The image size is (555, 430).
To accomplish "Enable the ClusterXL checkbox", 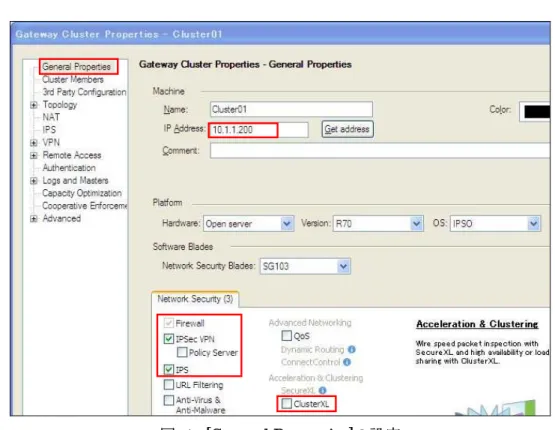I will [x=286, y=404].
